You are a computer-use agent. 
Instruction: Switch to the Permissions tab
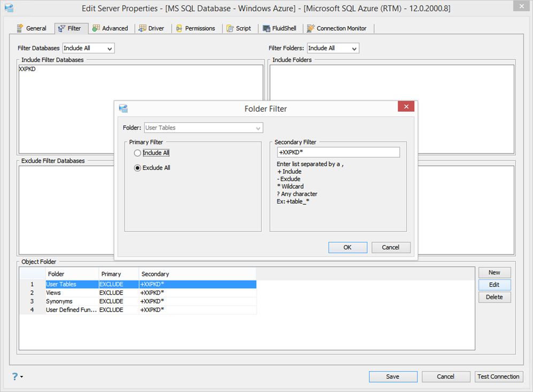click(196, 28)
